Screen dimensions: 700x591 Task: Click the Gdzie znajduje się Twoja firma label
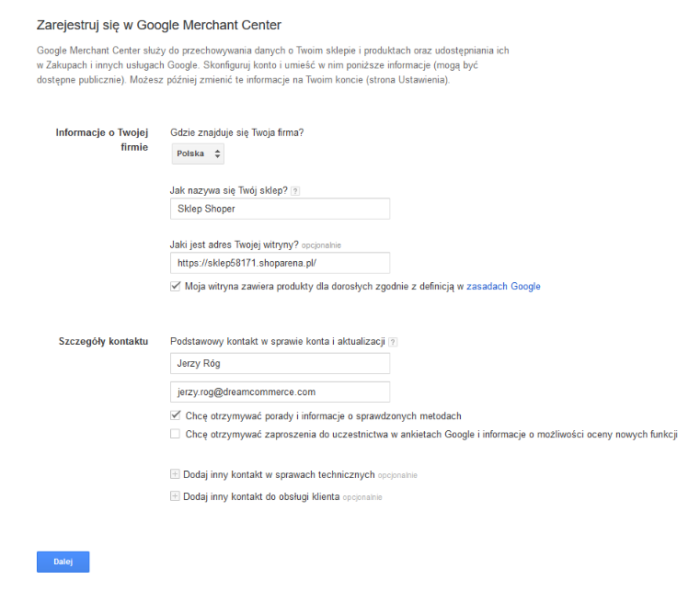point(237,132)
